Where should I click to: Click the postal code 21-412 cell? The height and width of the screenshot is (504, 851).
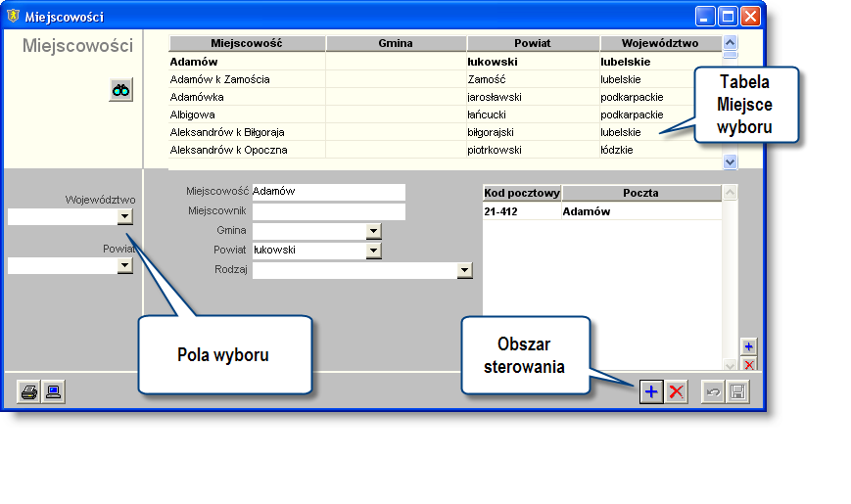pos(522,211)
